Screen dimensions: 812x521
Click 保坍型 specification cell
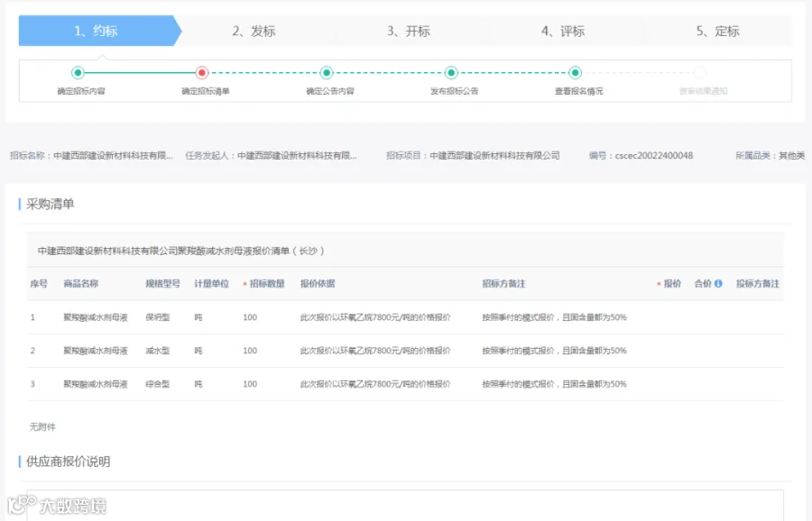tap(157, 317)
